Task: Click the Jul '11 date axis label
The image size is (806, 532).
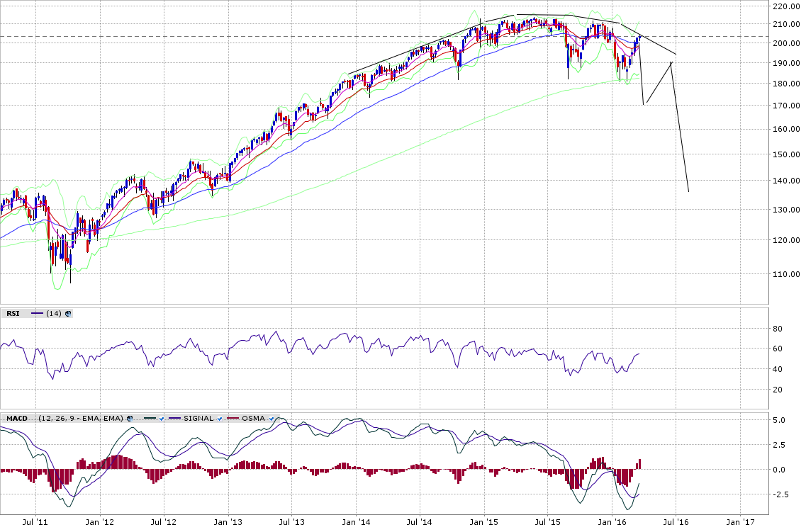Action: (x=35, y=522)
